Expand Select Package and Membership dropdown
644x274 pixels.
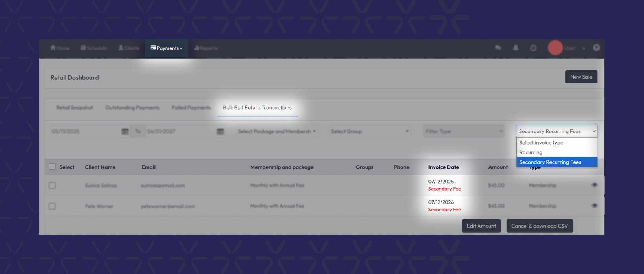277,131
